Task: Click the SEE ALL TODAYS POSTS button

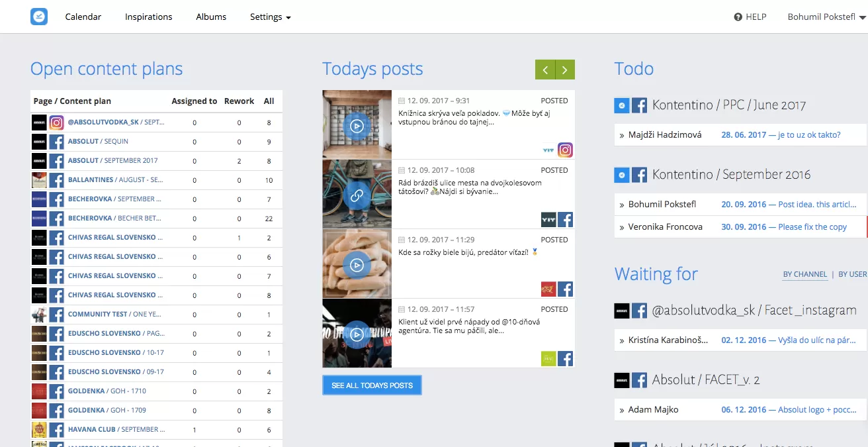Action: tap(372, 385)
